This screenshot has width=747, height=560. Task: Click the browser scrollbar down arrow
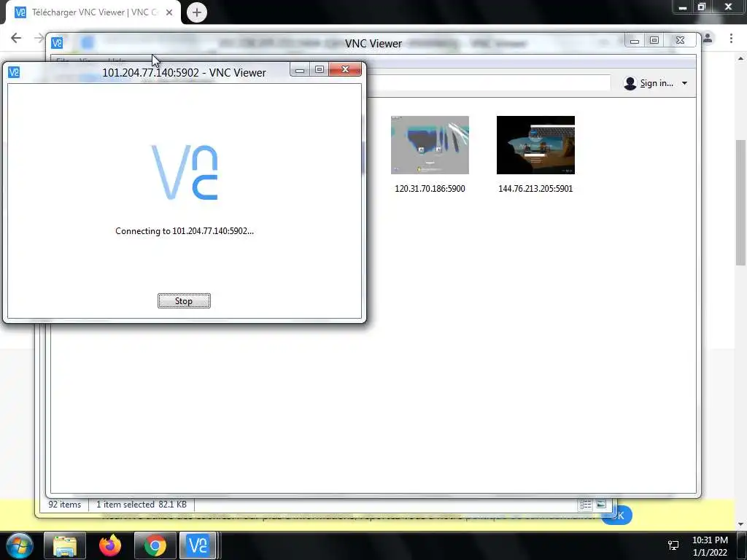(740, 524)
